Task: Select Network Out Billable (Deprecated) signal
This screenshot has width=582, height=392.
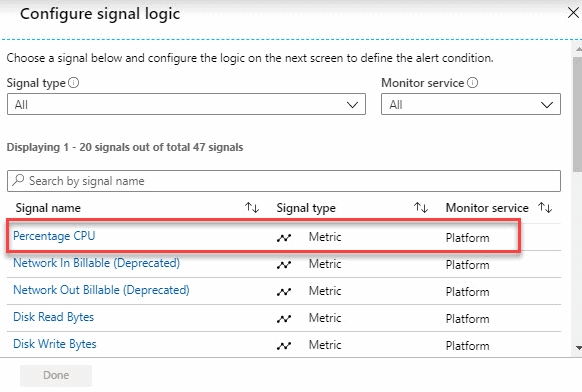Action: coord(101,290)
